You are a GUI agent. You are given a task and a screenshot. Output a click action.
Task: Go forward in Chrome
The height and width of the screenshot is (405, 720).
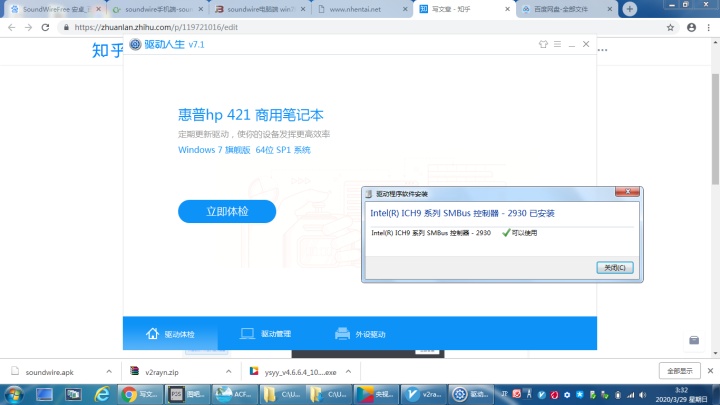pyautogui.click(x=28, y=28)
